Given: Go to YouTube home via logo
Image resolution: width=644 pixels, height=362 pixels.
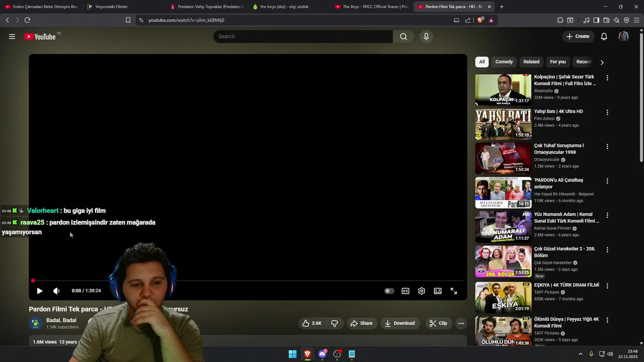Looking at the screenshot, I should (x=40, y=37).
